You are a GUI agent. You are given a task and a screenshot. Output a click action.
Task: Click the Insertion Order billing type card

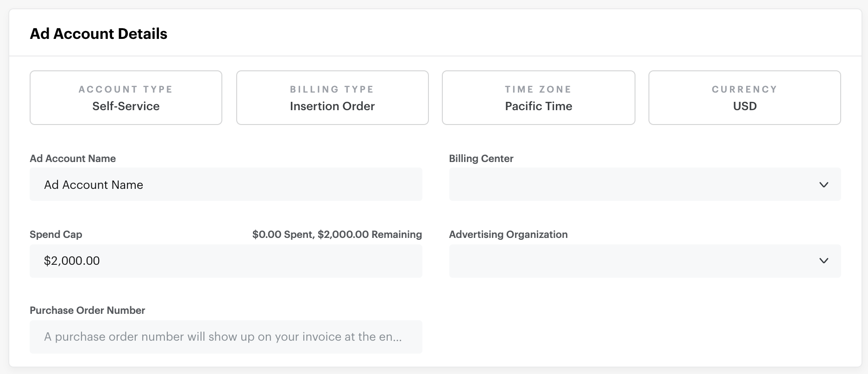click(332, 98)
